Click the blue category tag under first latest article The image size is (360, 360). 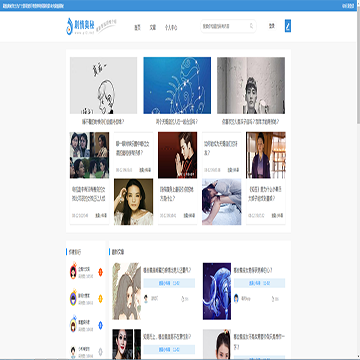[169, 283]
